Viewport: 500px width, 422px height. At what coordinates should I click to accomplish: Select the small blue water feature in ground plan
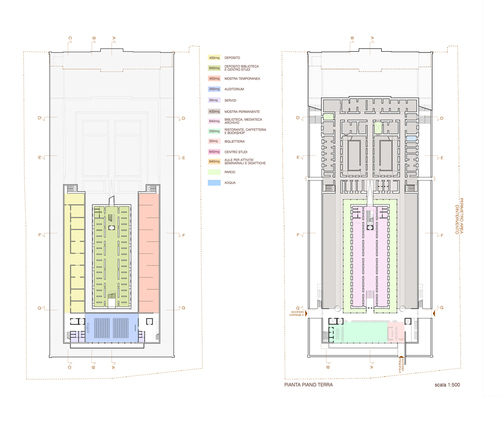(x=411, y=138)
